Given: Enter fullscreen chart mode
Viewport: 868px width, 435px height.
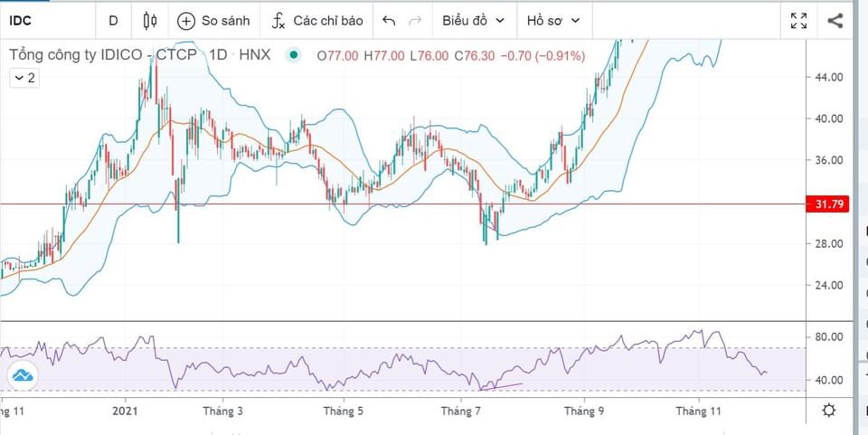Looking at the screenshot, I should click(x=798, y=21).
